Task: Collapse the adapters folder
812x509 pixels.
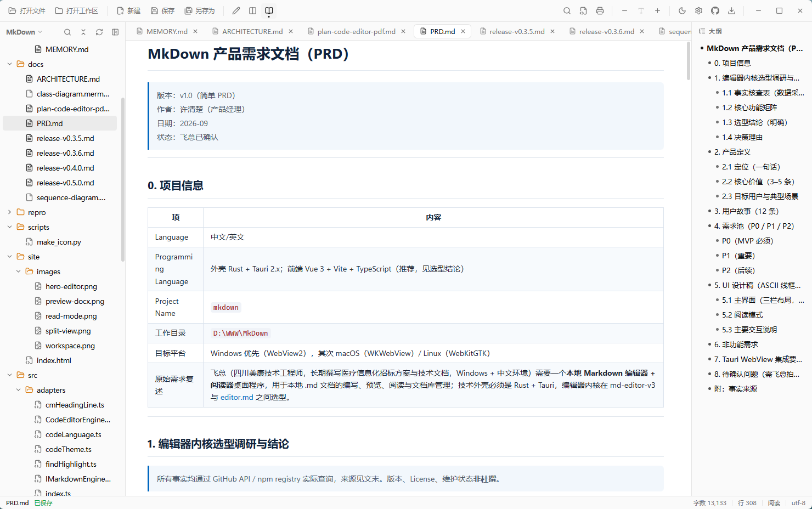Action: click(x=18, y=390)
